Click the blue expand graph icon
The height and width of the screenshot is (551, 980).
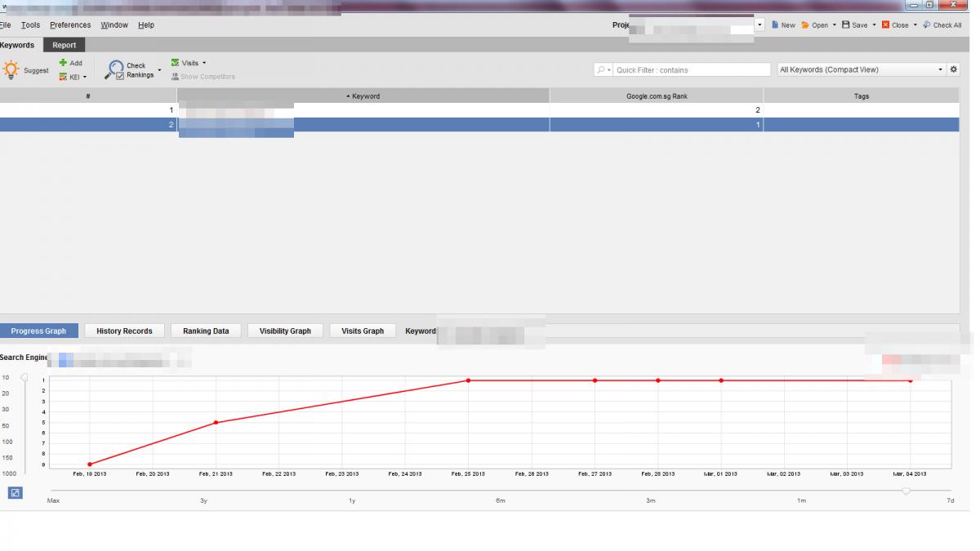16,492
